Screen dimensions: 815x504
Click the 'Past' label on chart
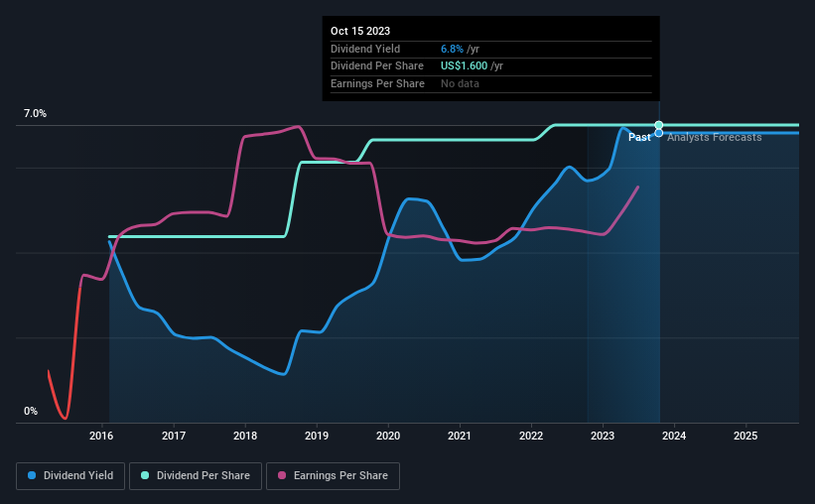[x=639, y=137]
